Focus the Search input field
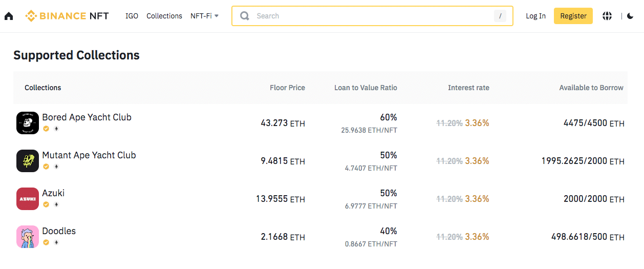The image size is (644, 269). tap(369, 16)
